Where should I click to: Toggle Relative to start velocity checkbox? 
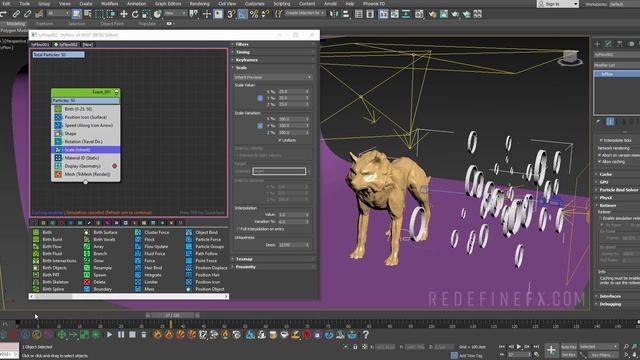pyautogui.click(x=238, y=155)
